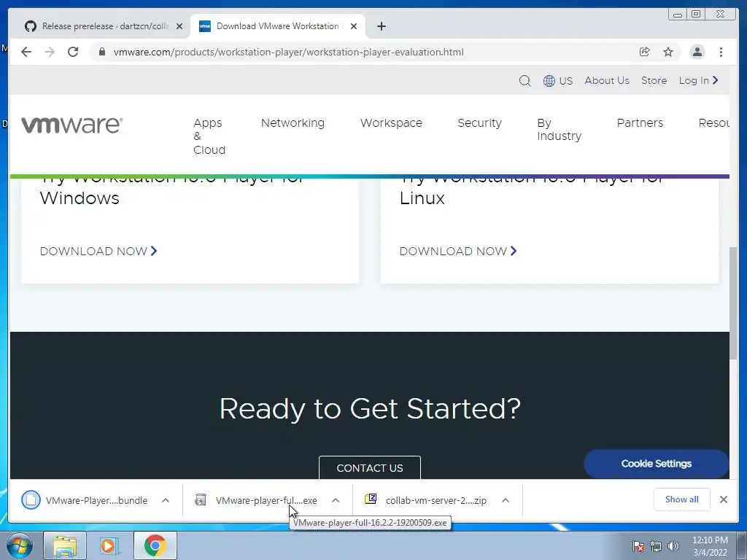Click the padlock site info icon
This screenshot has height=560, width=747.
click(101, 52)
